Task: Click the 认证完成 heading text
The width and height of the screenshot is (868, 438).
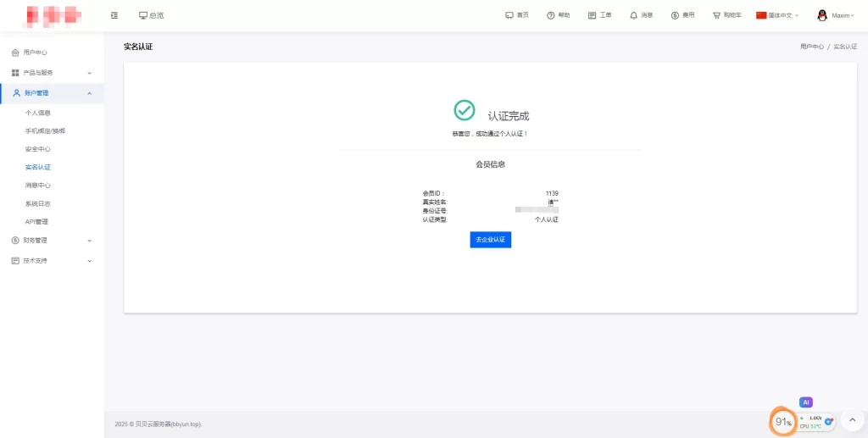Action: click(509, 117)
